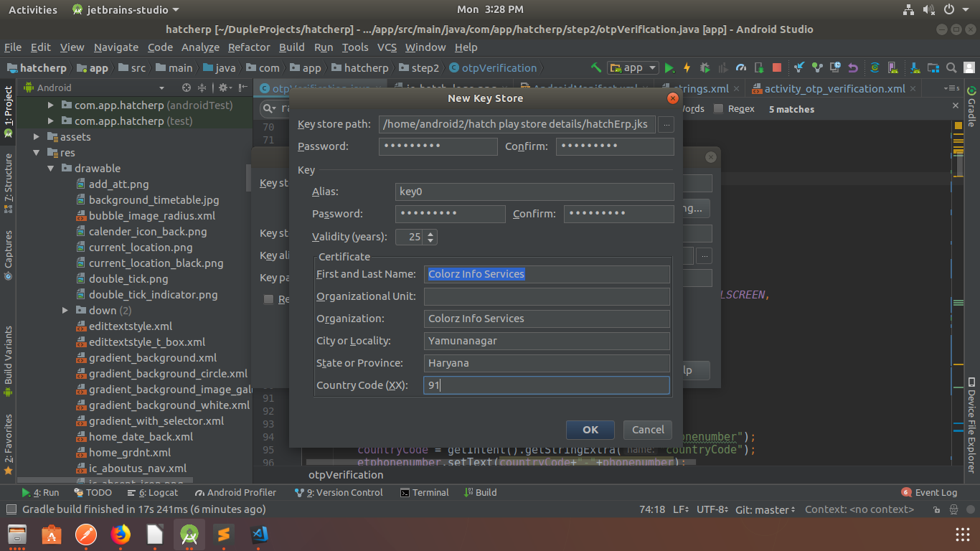The image size is (980, 551).
Task: Click the Make Project hammer icon
Action: 596,67
